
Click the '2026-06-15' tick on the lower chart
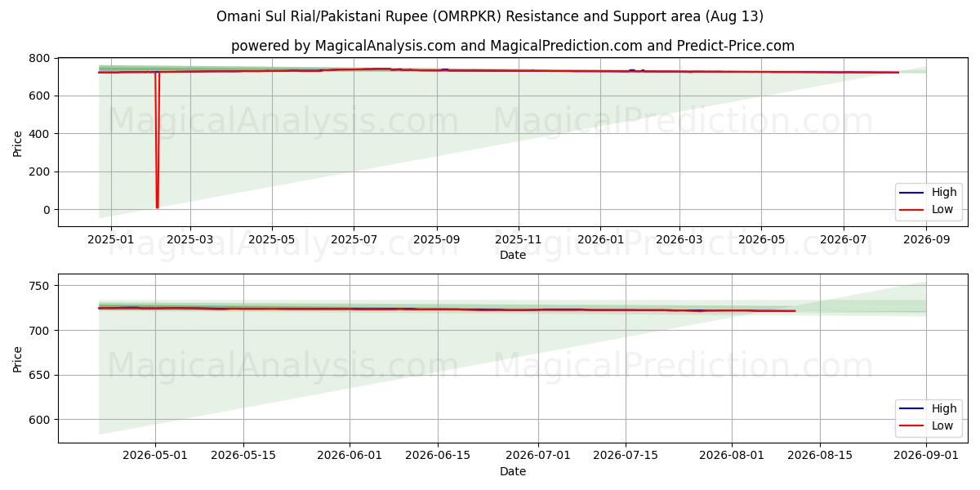438,456
